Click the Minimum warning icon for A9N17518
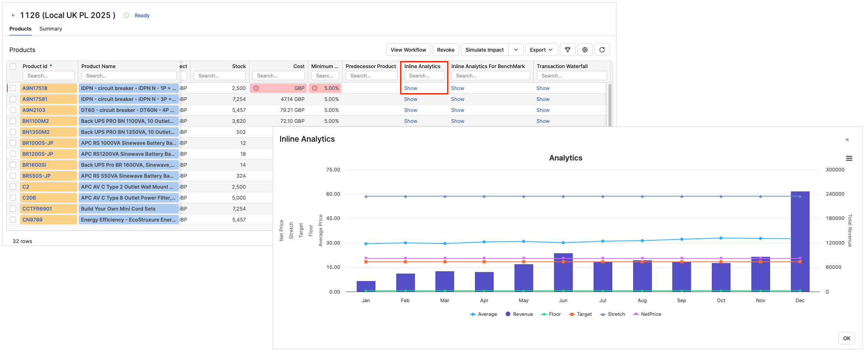Viewport: 868px width, 355px height. (315, 88)
